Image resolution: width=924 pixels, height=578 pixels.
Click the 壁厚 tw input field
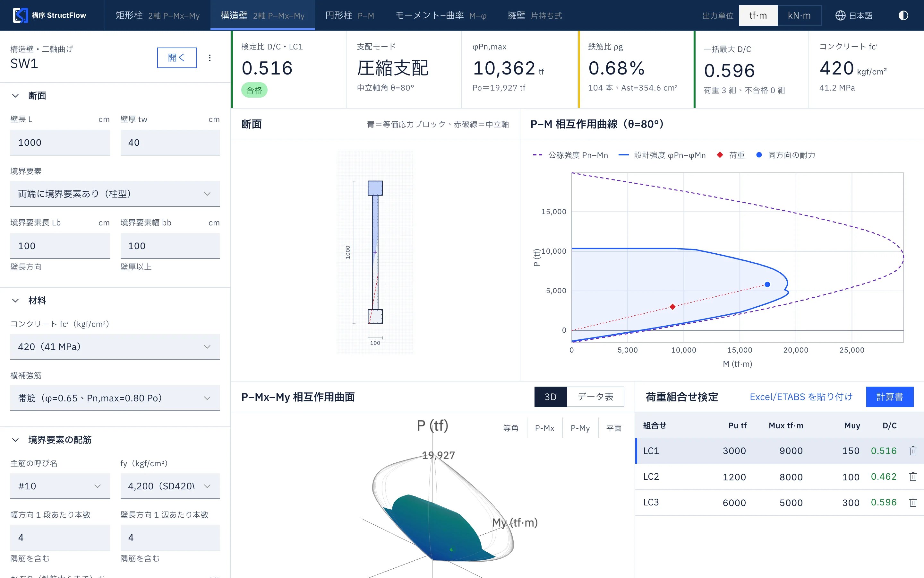(x=170, y=143)
